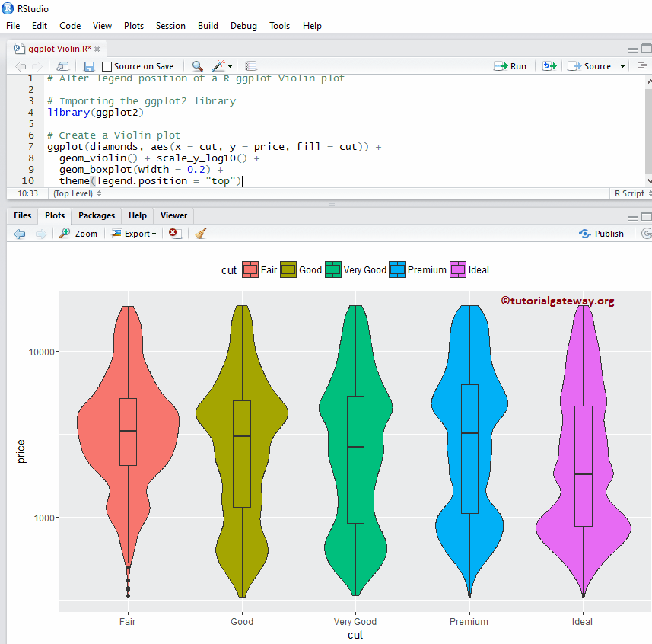This screenshot has width=652, height=644.
Task: Click the compile report notebook icon
Action: click(251, 66)
